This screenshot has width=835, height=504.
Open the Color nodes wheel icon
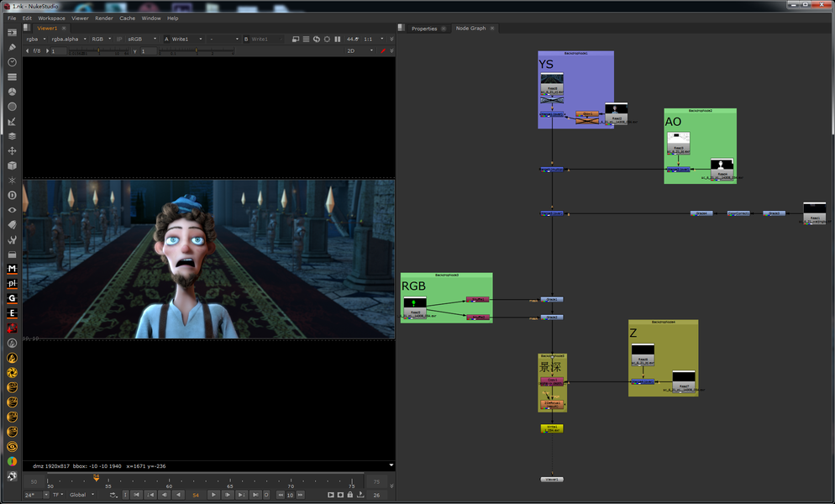tap(12, 92)
